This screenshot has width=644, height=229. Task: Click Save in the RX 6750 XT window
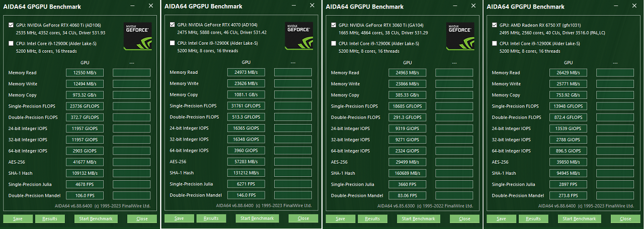[x=501, y=218]
